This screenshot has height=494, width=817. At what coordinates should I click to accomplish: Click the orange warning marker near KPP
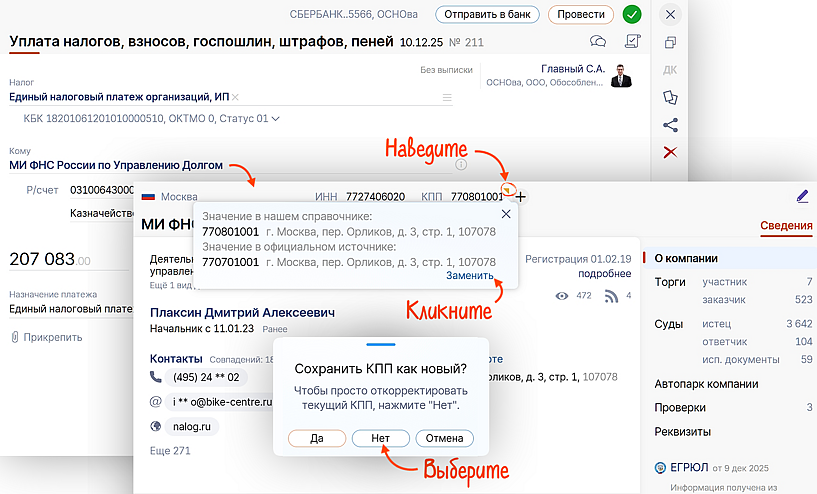point(508,189)
